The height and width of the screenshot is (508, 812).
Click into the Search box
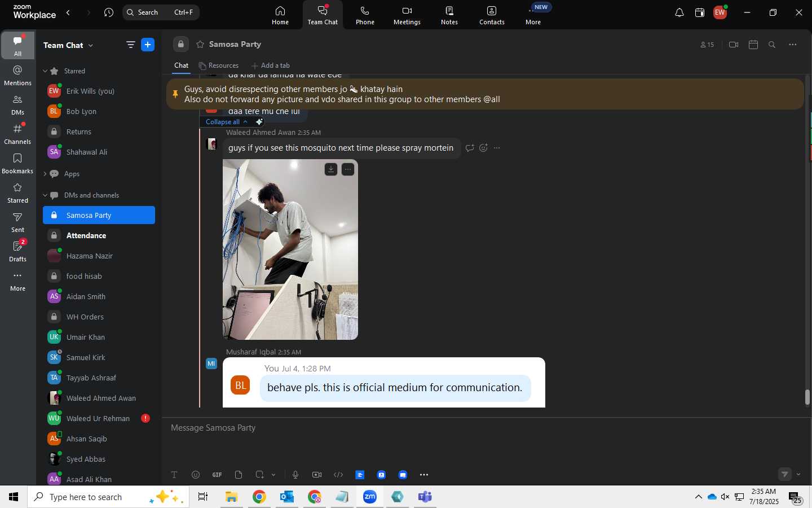(161, 12)
